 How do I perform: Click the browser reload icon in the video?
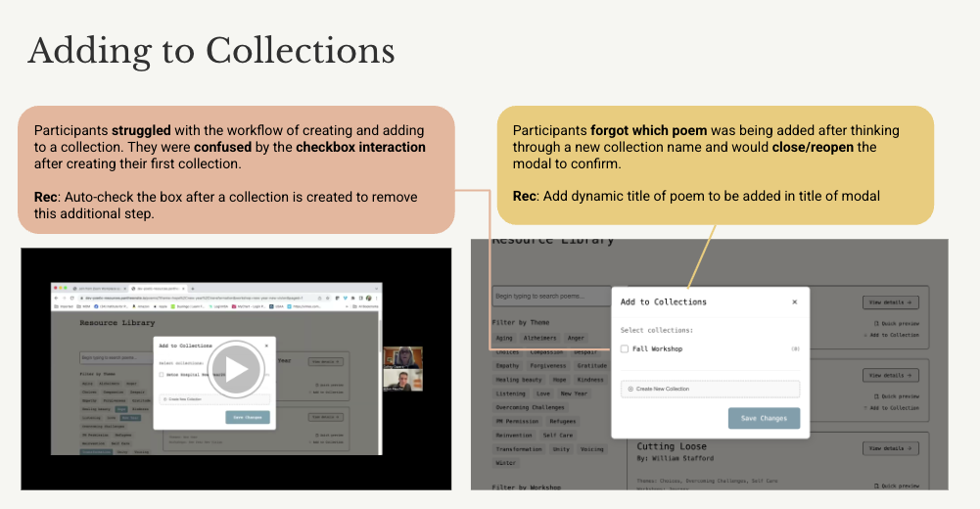(71, 298)
